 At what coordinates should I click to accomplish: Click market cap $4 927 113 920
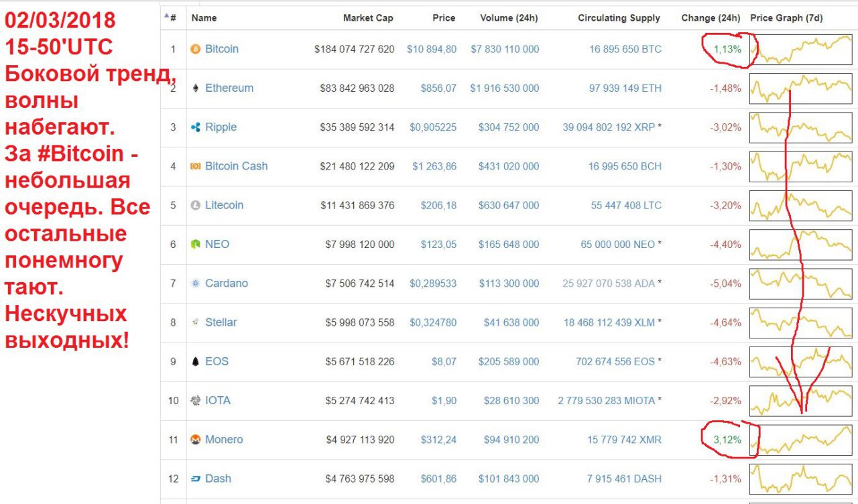coord(360,440)
